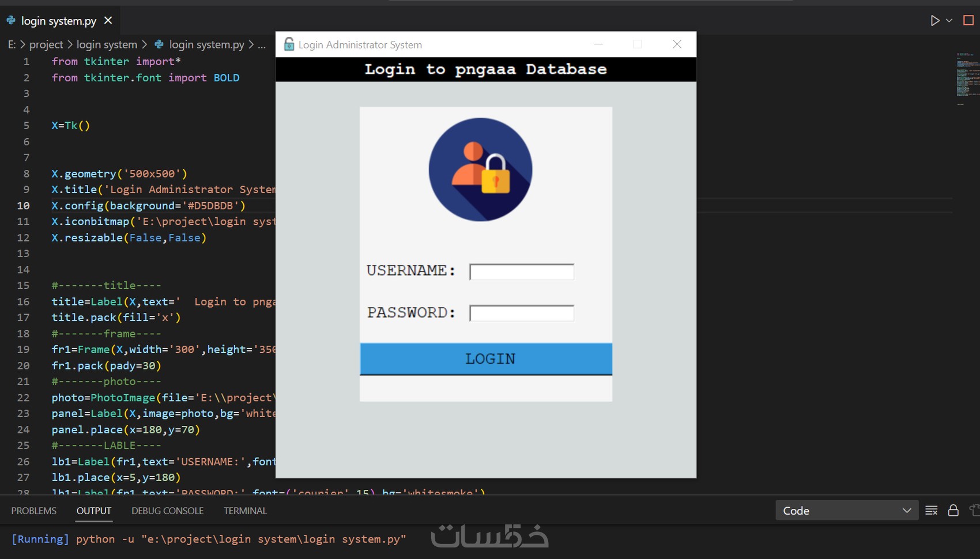This screenshot has width=980, height=559.
Task: Click code line 'X.resizable(False,False)'
Action: pyautogui.click(x=129, y=237)
